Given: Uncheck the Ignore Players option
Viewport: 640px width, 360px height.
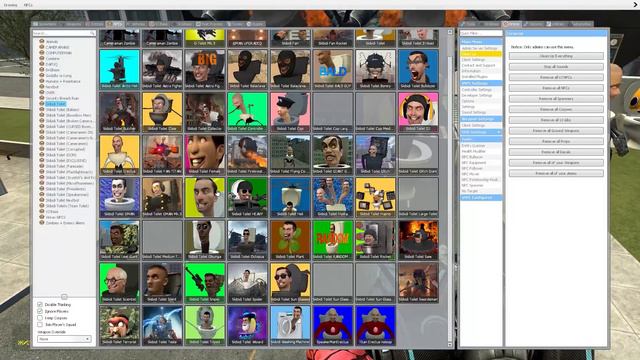Looking at the screenshot, I should 40,311.
